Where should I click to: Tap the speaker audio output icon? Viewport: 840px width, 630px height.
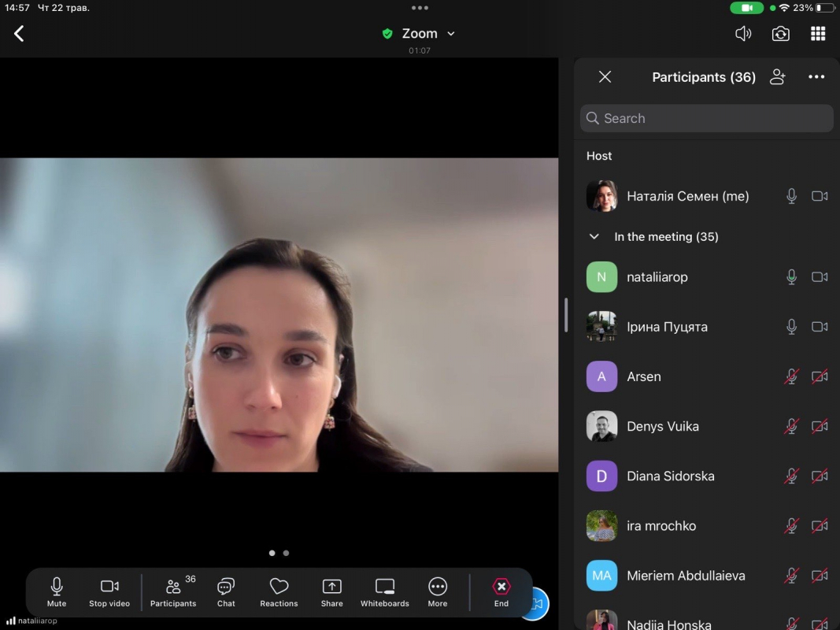click(x=742, y=34)
